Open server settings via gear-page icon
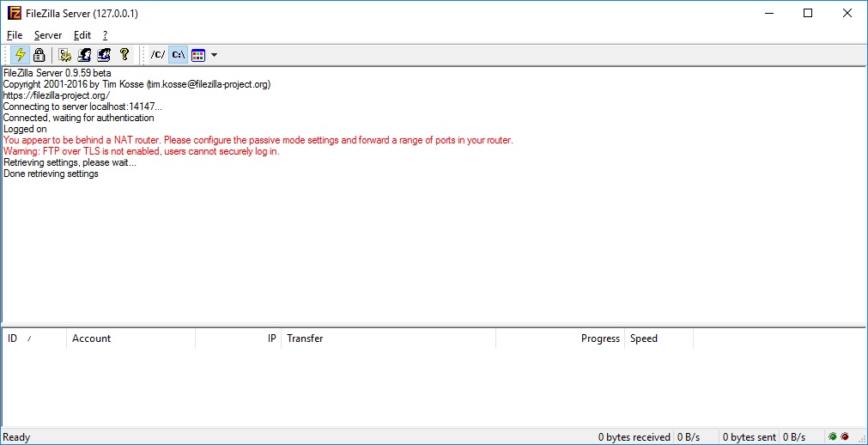 point(65,55)
